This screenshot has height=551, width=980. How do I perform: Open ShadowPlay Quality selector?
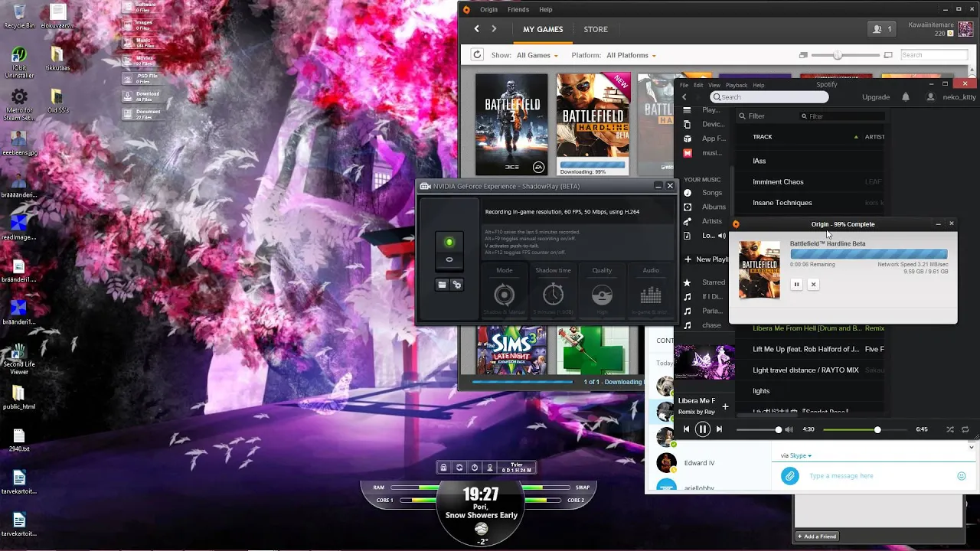602,292
